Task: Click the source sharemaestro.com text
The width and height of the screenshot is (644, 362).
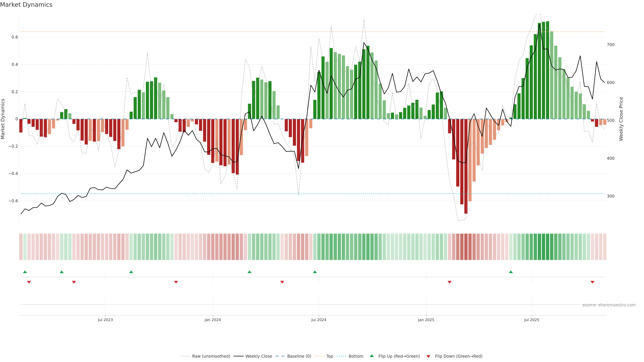Action: (609, 305)
